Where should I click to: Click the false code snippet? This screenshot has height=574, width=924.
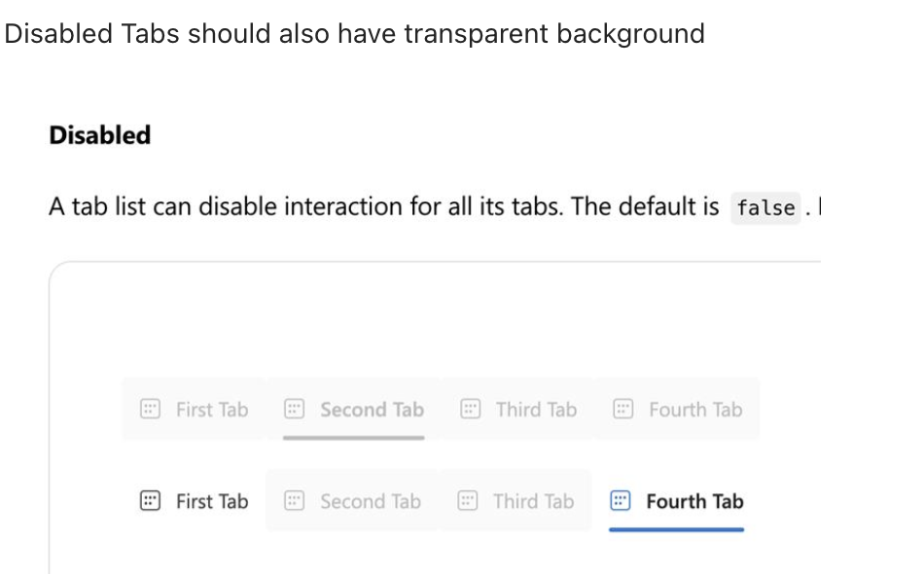(x=764, y=207)
